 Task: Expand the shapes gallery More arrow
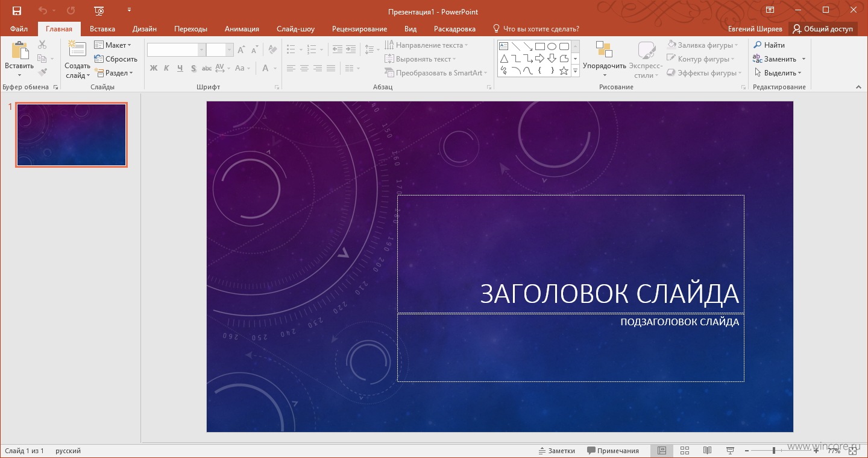coord(576,71)
